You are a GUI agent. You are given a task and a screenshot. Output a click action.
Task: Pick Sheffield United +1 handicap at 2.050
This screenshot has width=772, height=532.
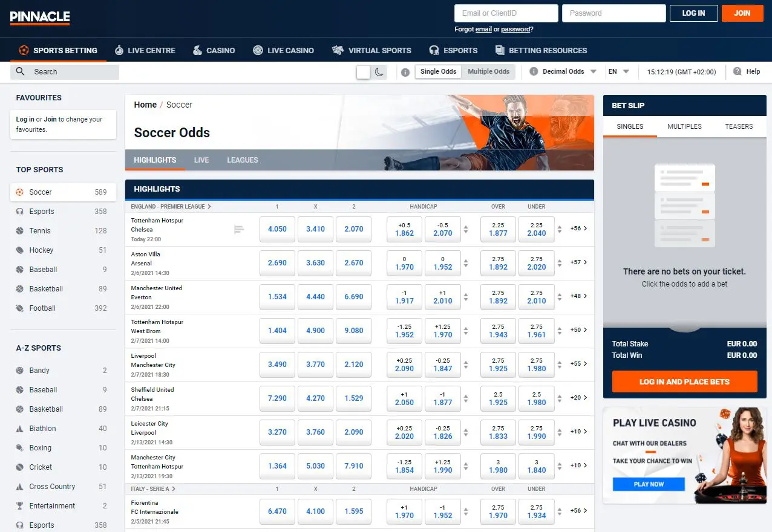(404, 398)
